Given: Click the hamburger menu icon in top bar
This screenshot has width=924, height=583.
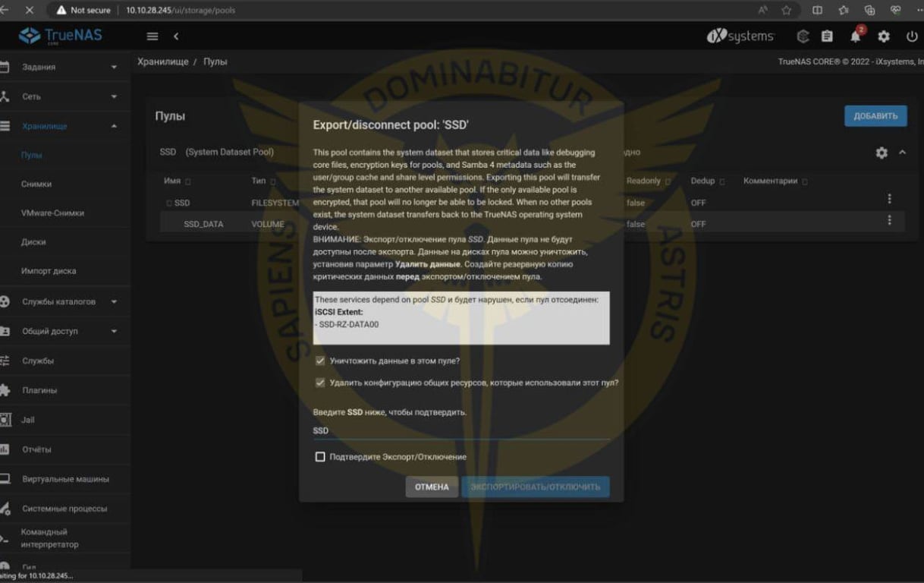Looking at the screenshot, I should pyautogui.click(x=152, y=36).
